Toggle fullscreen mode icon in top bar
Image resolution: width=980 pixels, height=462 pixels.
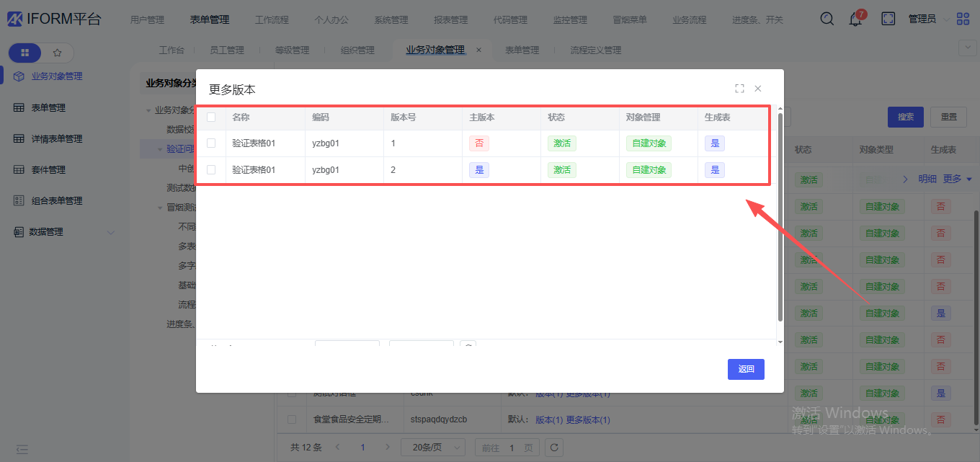888,19
